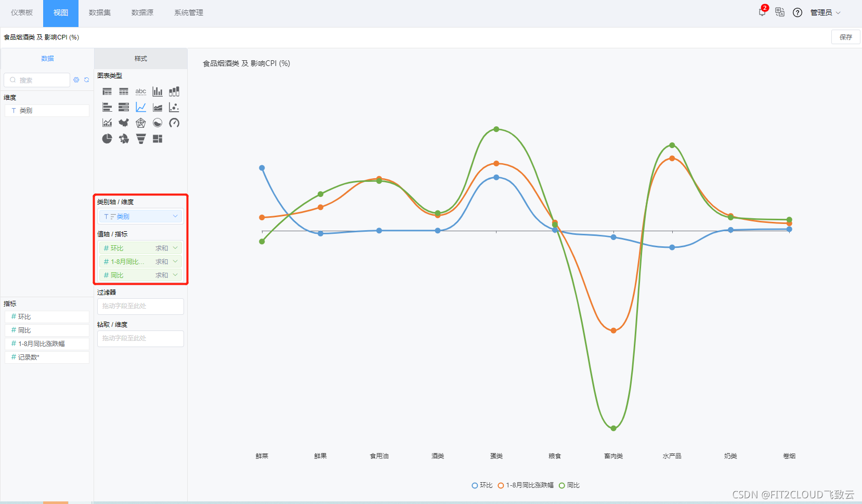Select the stacked bar chart type
This screenshot has height=504, width=862.
click(x=174, y=91)
